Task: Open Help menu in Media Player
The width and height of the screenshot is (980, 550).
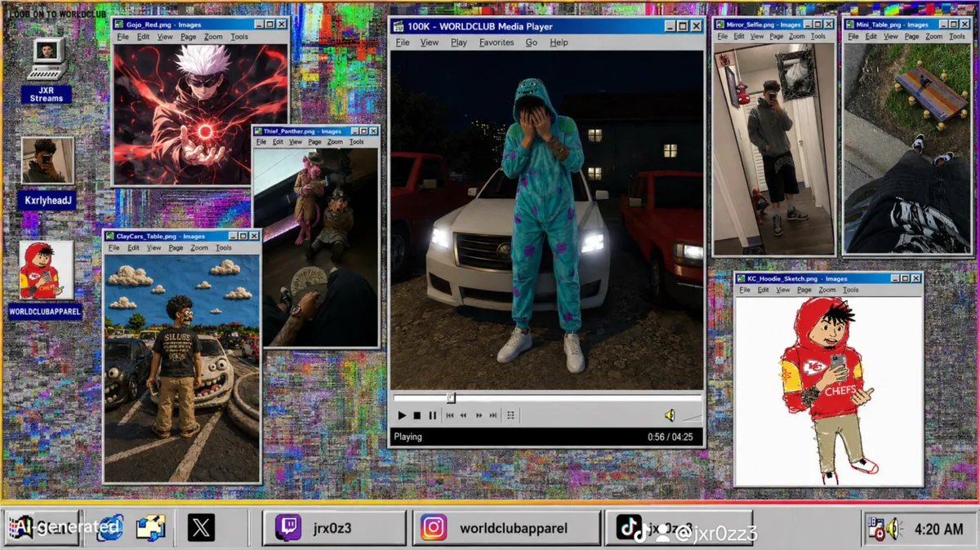Action: point(559,42)
